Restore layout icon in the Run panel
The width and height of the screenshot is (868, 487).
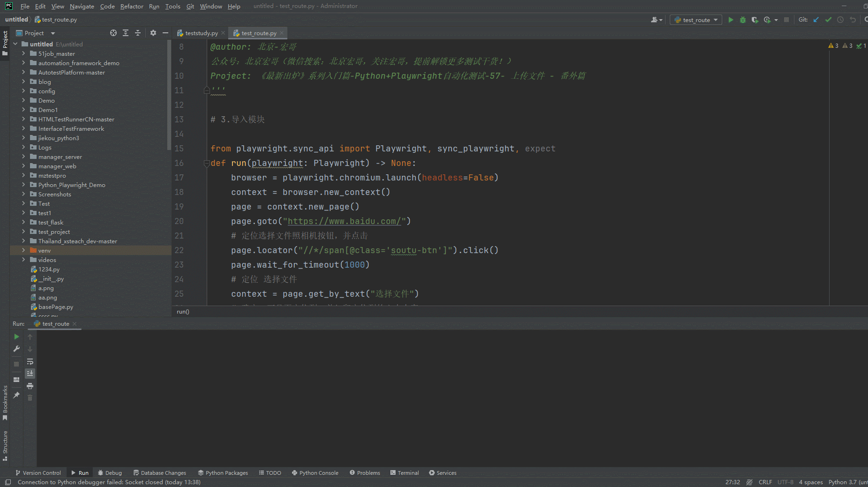[16, 380]
